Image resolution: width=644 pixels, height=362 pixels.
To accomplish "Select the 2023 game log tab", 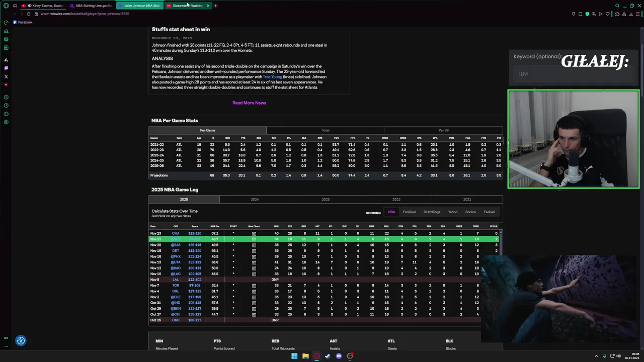I will click(326, 200).
